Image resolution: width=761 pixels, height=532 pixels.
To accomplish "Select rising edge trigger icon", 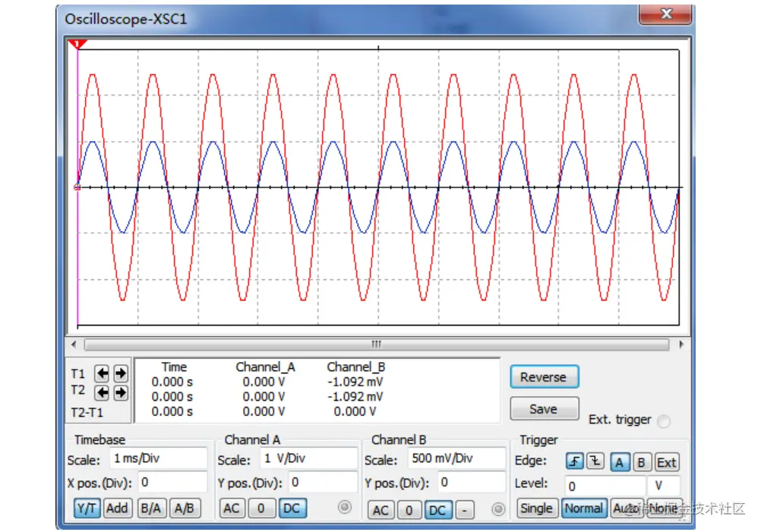I will [x=575, y=461].
